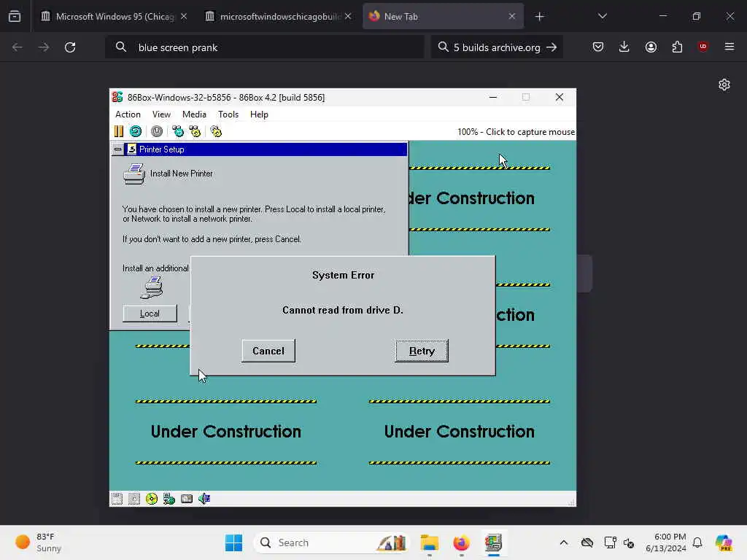Click the browser back arrow
Viewport: 747px width, 560px height.
click(18, 47)
